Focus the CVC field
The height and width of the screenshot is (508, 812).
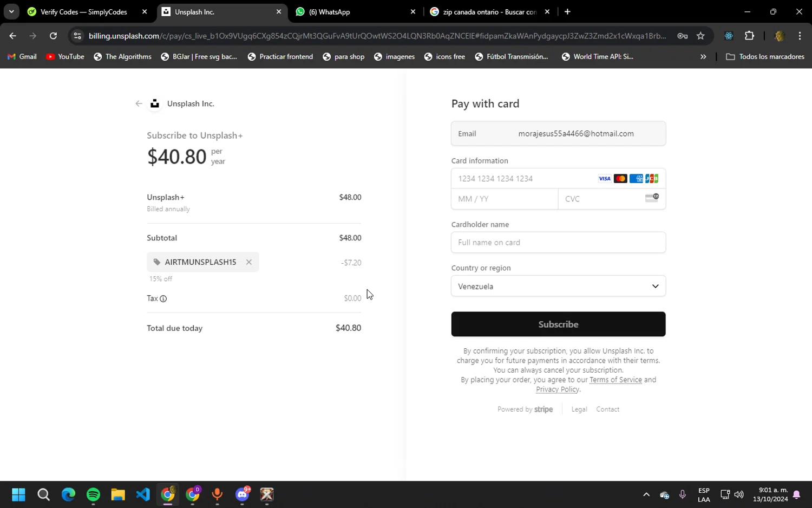612,199
